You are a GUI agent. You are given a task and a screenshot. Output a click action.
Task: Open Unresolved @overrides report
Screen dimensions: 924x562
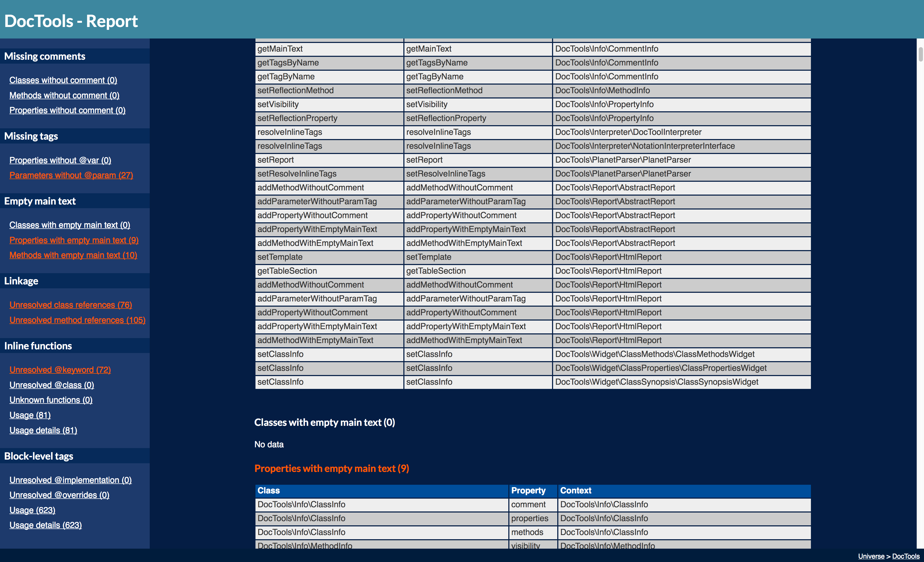pos(59,494)
